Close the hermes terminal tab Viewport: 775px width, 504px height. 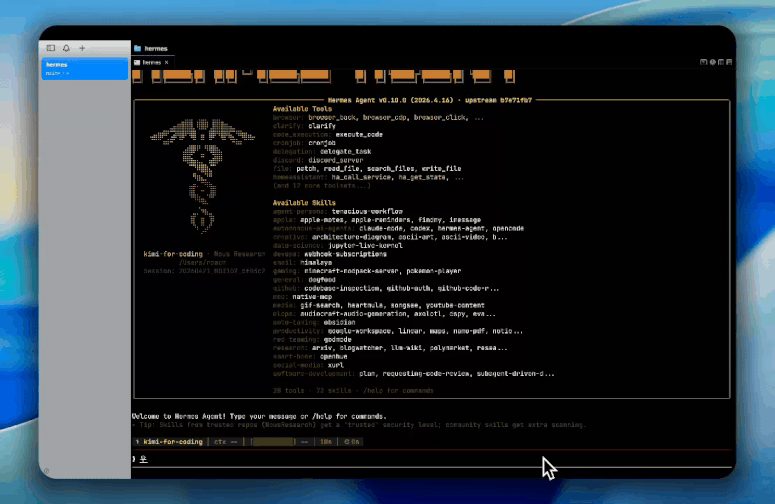point(167,63)
